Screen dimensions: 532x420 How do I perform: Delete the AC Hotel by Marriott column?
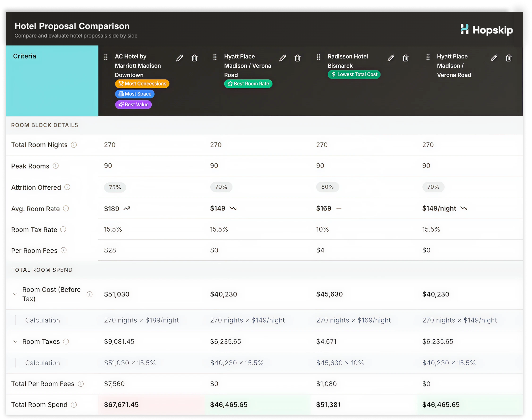(x=194, y=58)
